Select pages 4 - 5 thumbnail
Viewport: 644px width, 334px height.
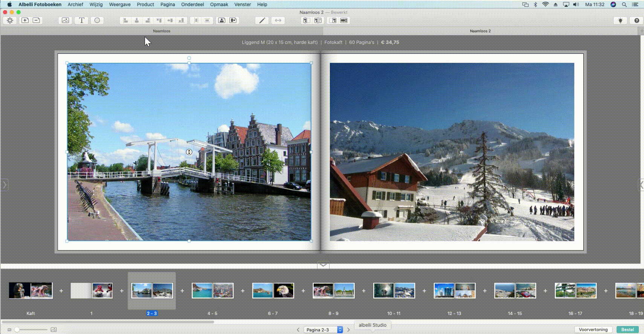tap(213, 291)
